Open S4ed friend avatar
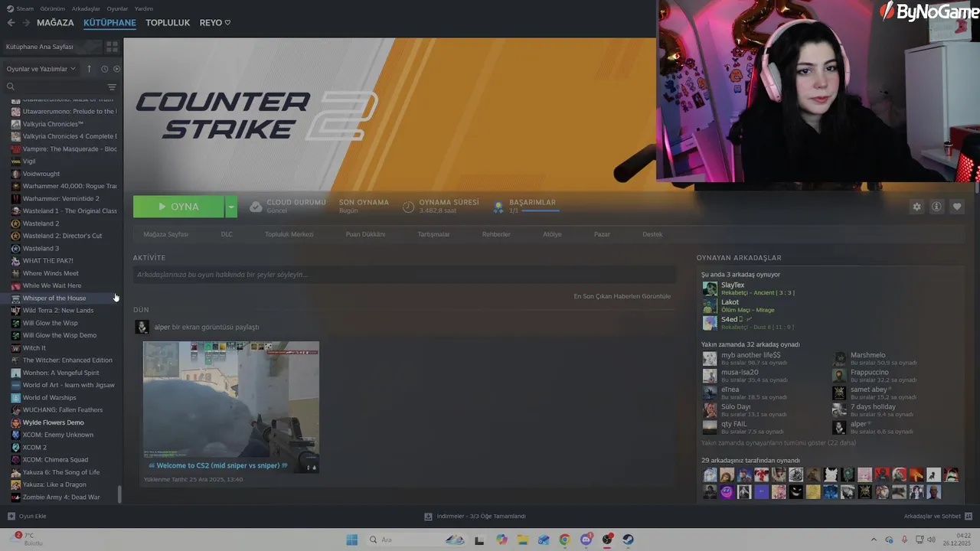The height and width of the screenshot is (551, 980). (710, 323)
